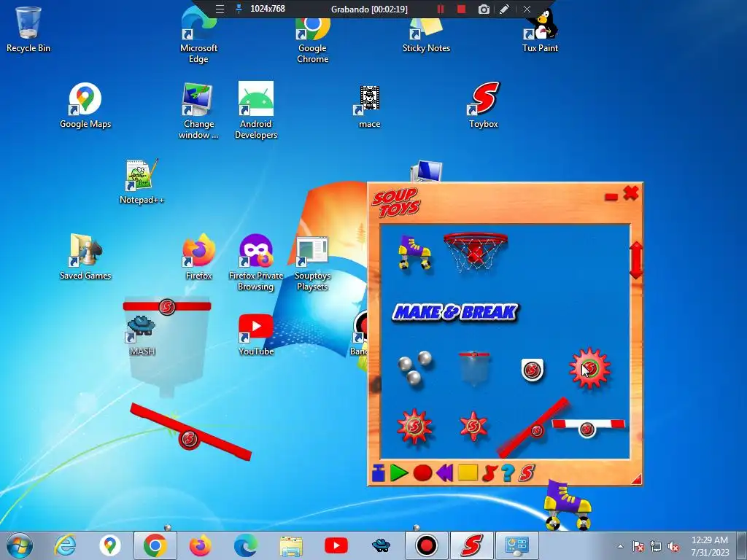
Task: Click the taskbar recorder button
Action: 426,545
